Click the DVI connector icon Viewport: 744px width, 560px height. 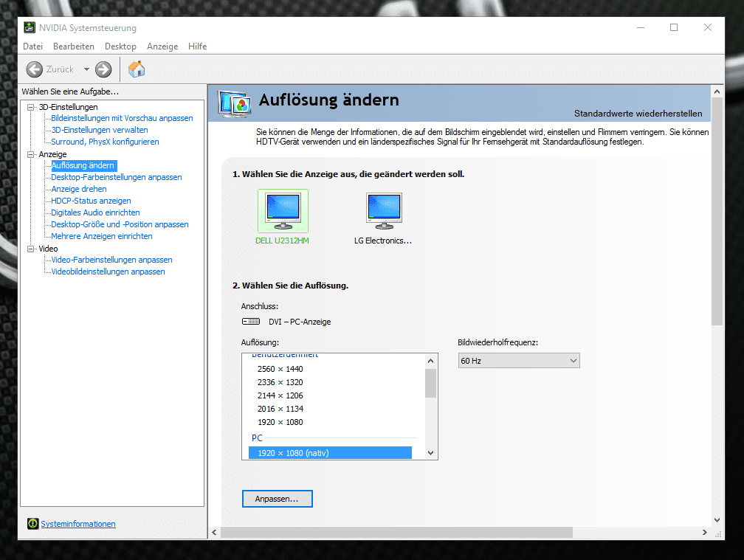pos(251,322)
